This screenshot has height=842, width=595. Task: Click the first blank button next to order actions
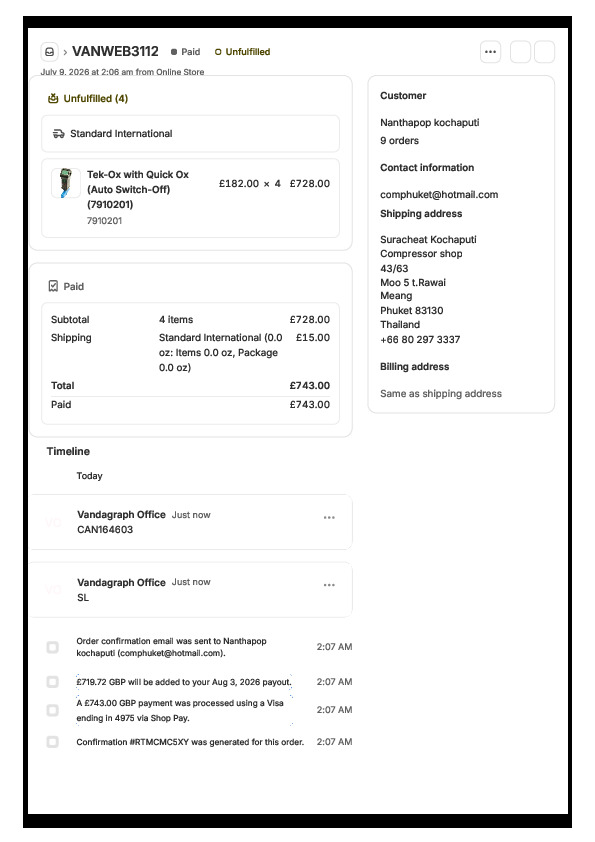520,52
